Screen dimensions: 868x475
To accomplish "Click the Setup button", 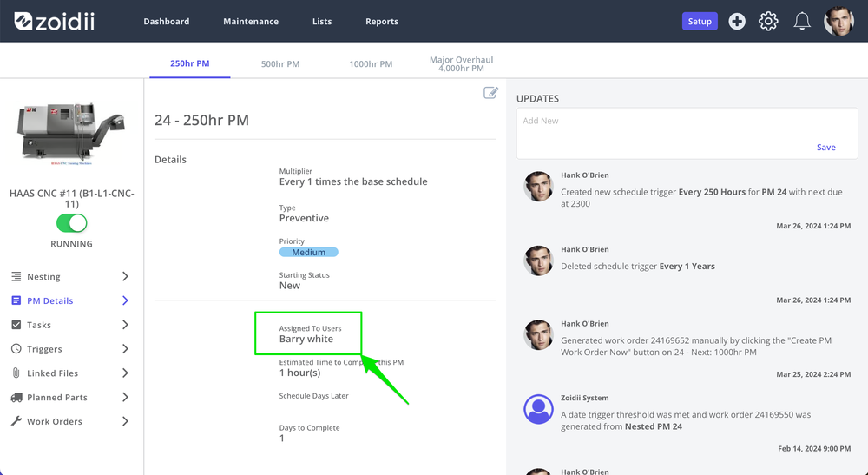I will [x=700, y=22].
